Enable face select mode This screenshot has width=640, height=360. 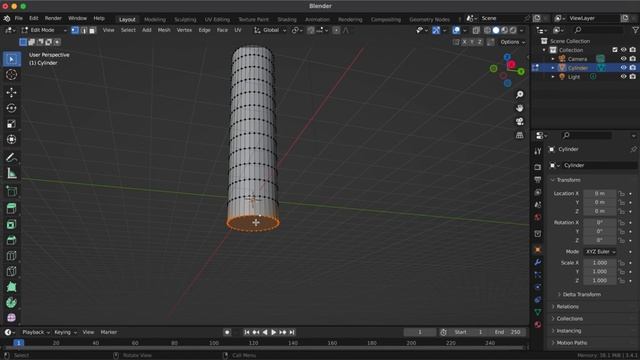(x=92, y=30)
